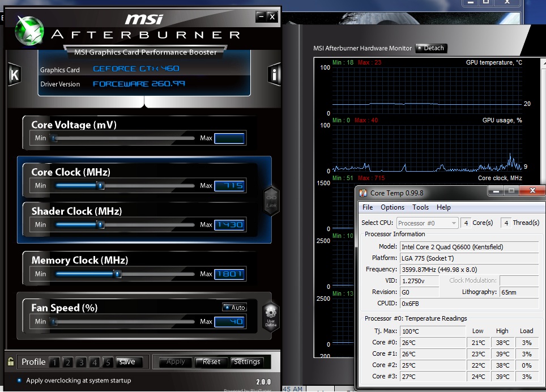
Task: Open the Core Temp Tools menu
Action: (421, 207)
